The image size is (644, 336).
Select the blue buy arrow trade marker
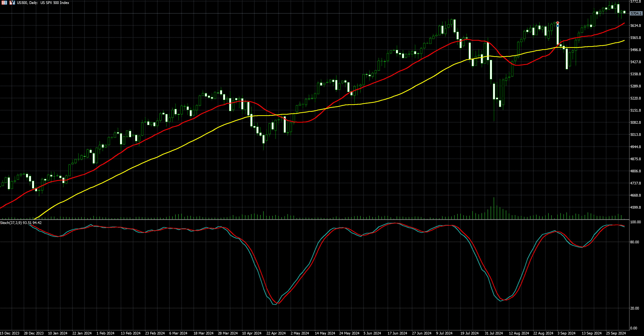(x=558, y=26)
